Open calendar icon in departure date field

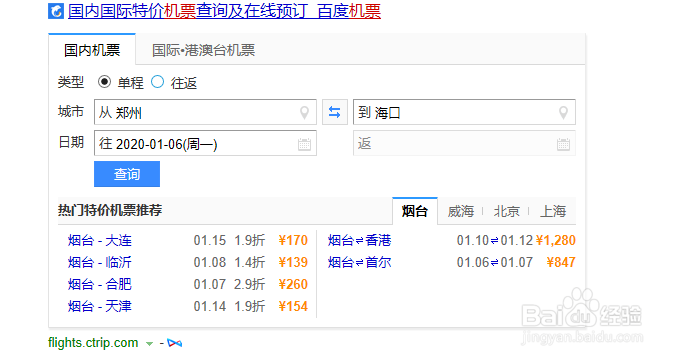point(304,144)
